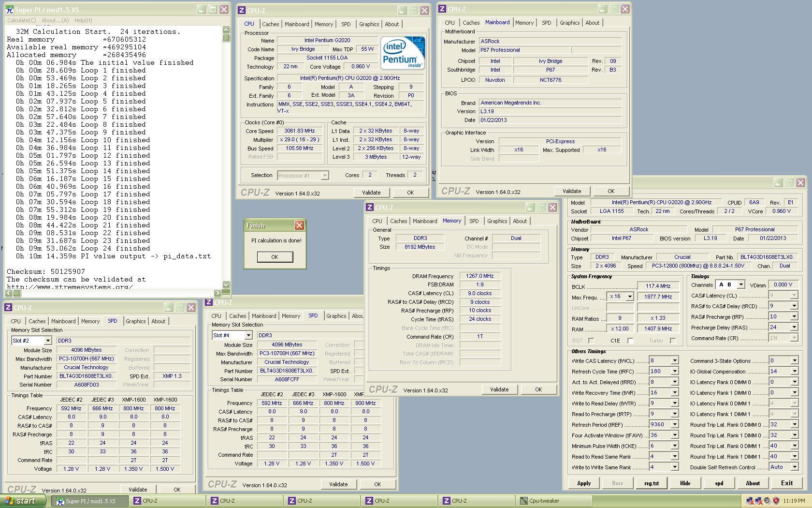This screenshot has width=812, height=508.
Task: Toggle the C1E checkbox in Cpu-tweaker
Action: [630, 341]
